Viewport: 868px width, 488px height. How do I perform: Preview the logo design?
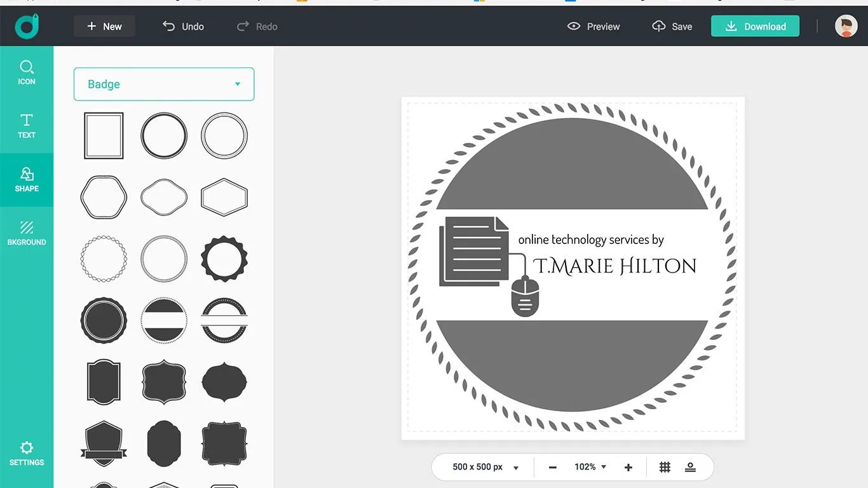point(593,26)
